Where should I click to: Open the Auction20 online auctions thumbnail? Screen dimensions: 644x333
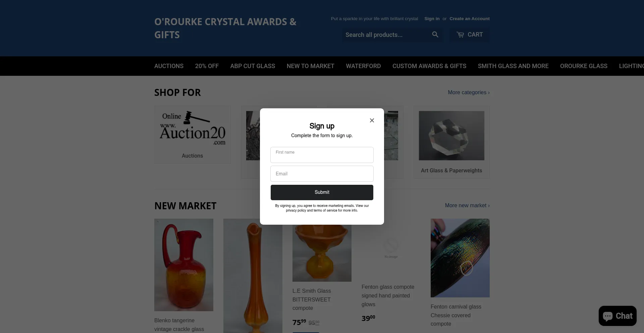tap(193, 128)
